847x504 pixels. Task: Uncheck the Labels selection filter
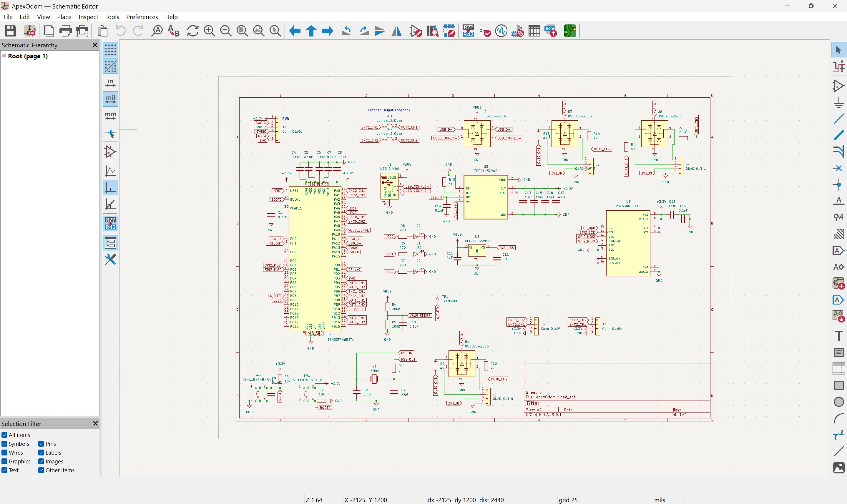coord(50,453)
